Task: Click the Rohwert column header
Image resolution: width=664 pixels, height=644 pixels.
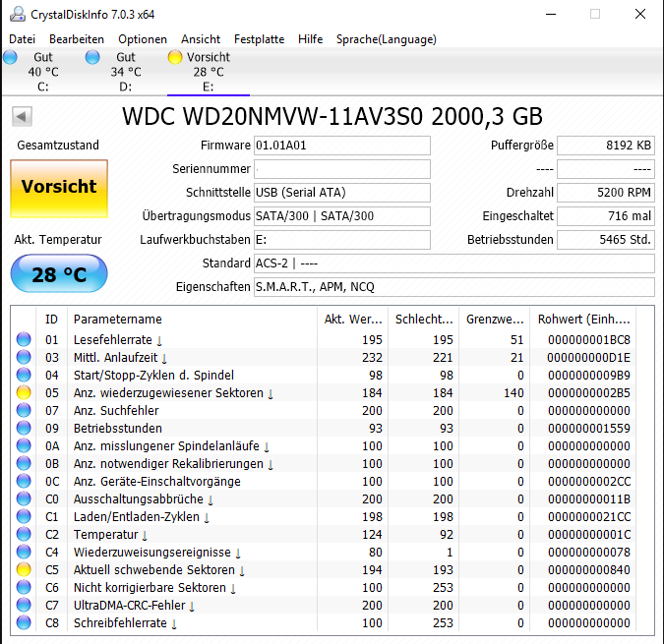Action: coord(583,320)
